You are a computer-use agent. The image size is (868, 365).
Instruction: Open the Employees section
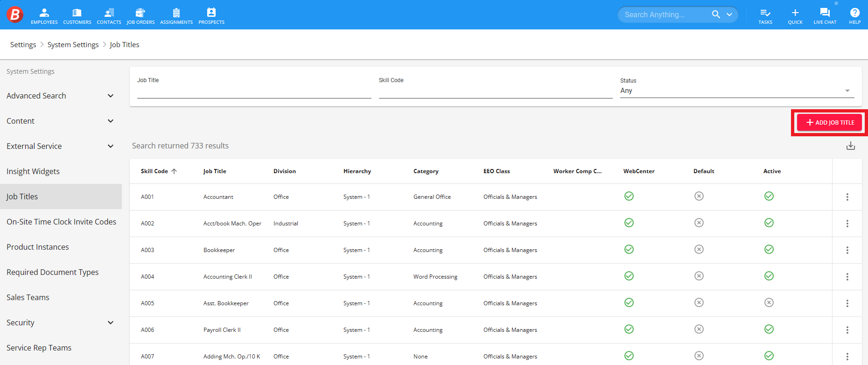point(44,16)
